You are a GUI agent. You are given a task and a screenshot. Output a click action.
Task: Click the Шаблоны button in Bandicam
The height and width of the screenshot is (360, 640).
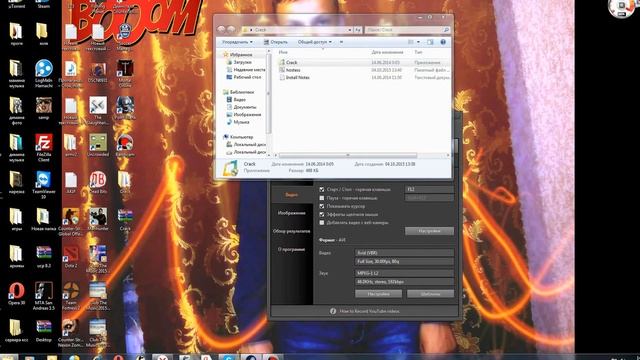[430, 294]
